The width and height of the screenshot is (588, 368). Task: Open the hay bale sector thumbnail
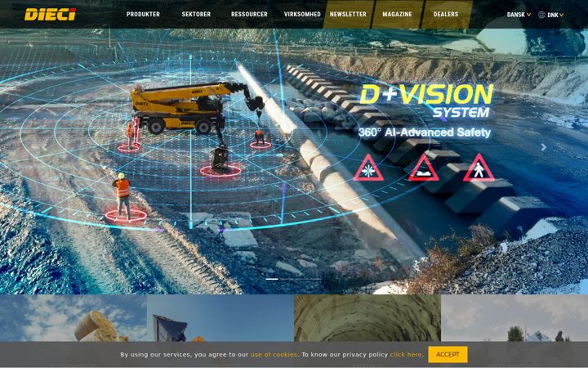(73, 318)
